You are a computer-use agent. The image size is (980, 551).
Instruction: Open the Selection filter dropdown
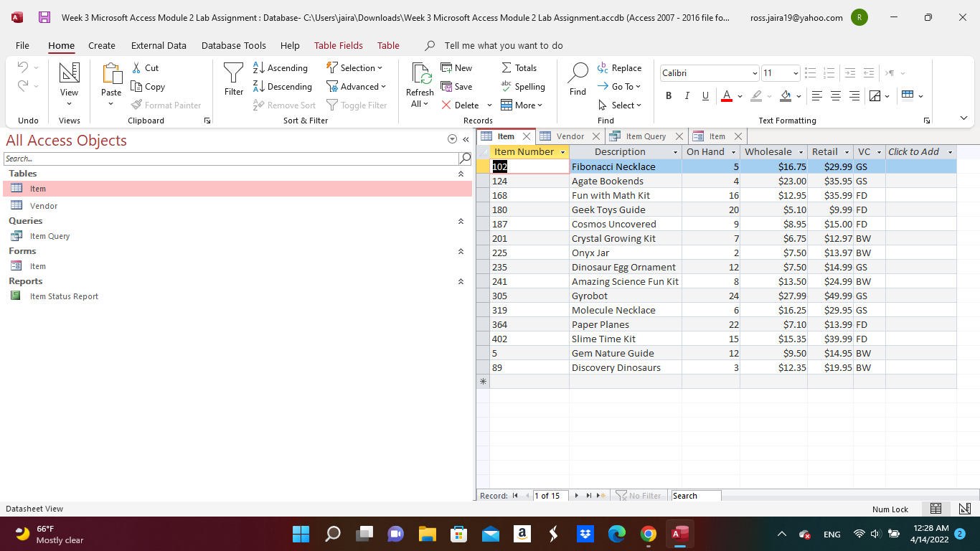pos(354,67)
